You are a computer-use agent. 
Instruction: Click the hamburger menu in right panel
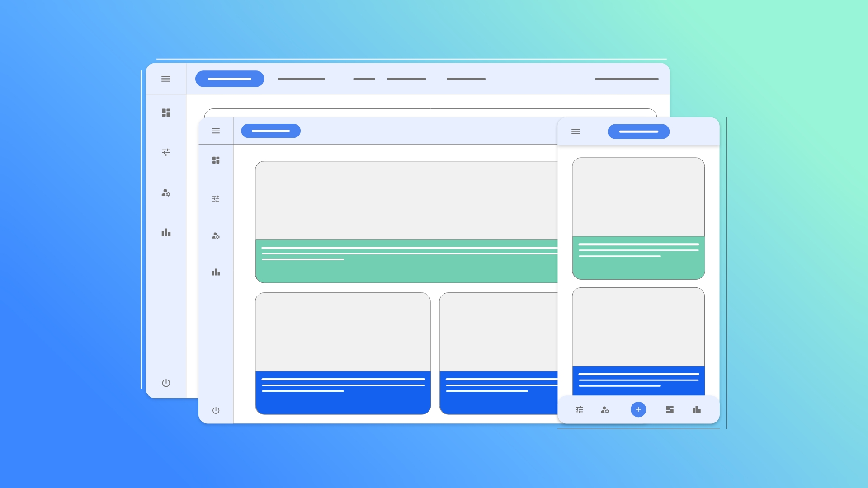pos(576,131)
